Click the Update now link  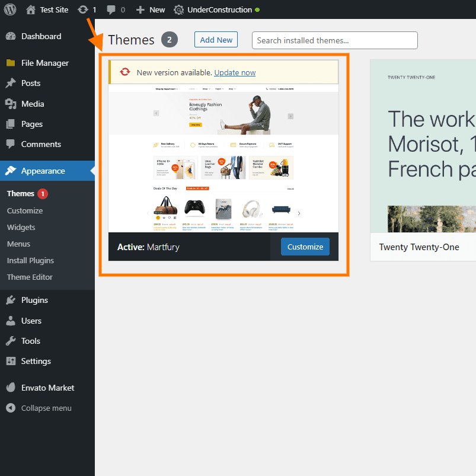pos(235,72)
